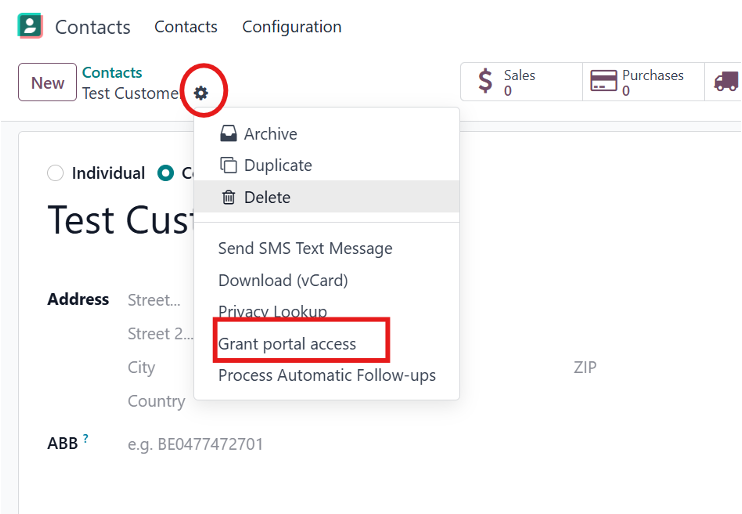Click the Purchases credit card icon
Viewport: 742px width, 514px height.
click(603, 82)
